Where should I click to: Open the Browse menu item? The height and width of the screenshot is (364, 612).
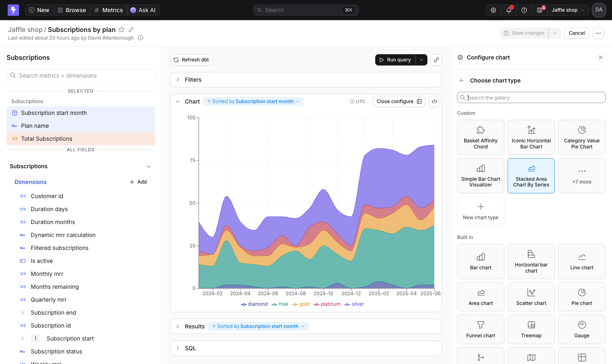click(x=72, y=10)
